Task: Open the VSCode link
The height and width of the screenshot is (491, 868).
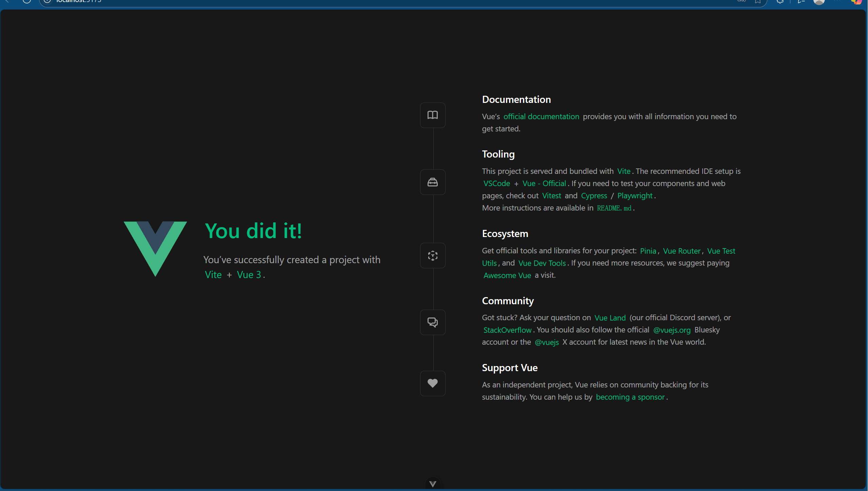Action: point(496,183)
